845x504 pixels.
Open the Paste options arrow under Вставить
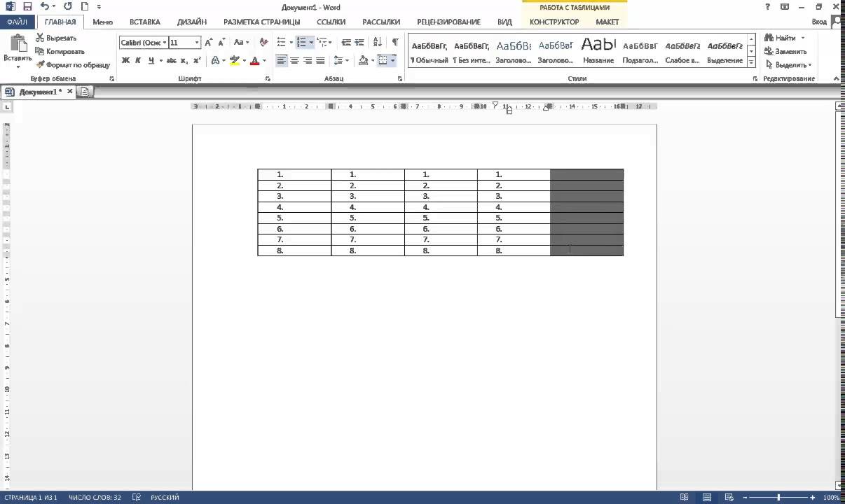coord(18,66)
